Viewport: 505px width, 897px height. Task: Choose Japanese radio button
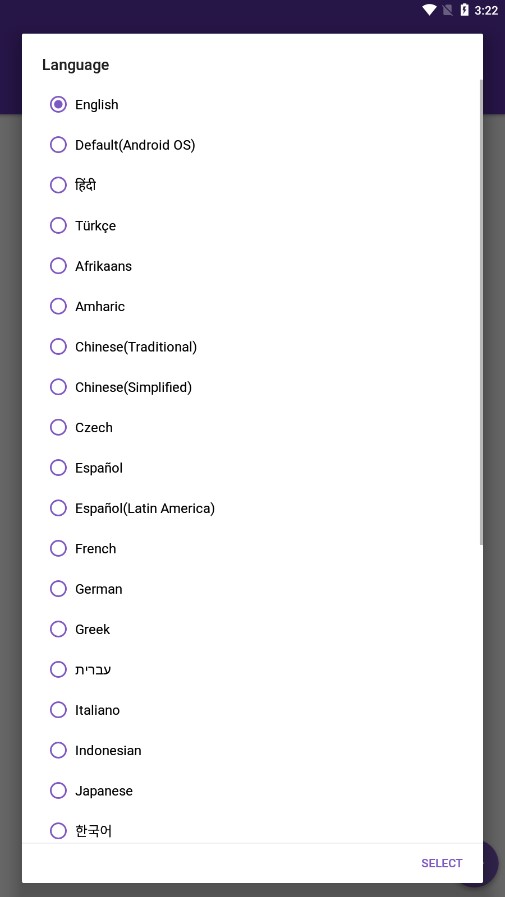click(x=58, y=791)
